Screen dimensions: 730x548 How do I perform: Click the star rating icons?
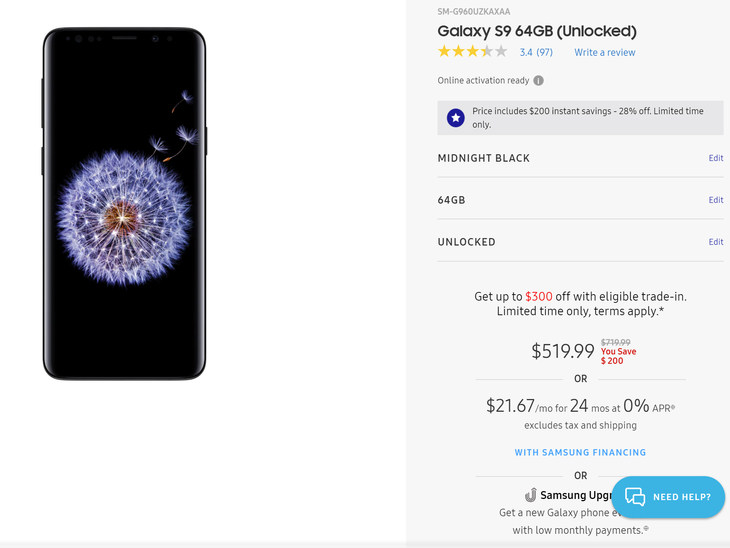pos(472,51)
